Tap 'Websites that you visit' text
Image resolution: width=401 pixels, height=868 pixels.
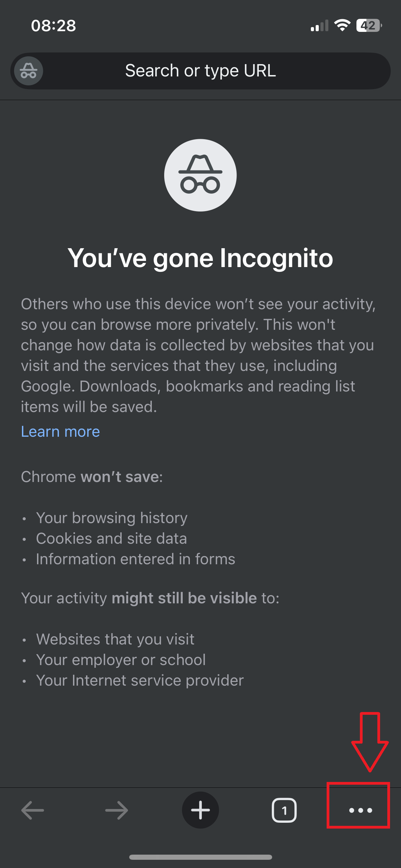tap(115, 639)
